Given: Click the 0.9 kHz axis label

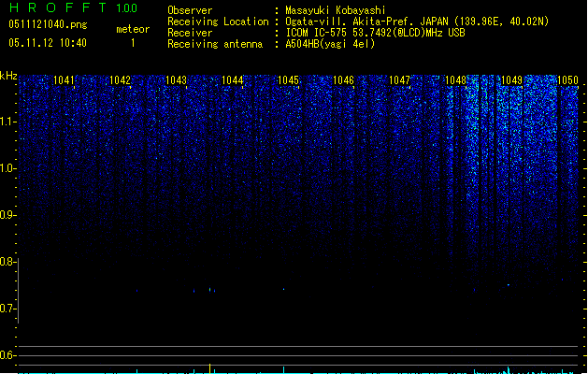Looking at the screenshot, I should click(7, 215).
